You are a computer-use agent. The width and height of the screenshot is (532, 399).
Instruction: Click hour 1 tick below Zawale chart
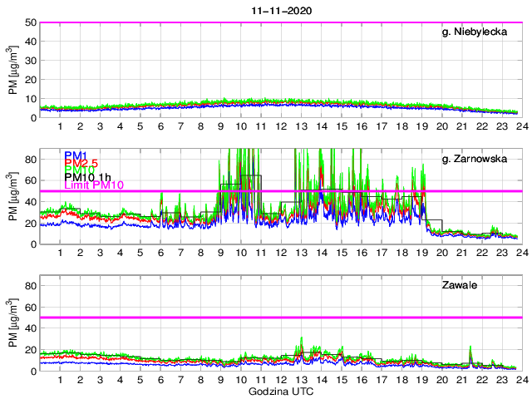click(60, 380)
